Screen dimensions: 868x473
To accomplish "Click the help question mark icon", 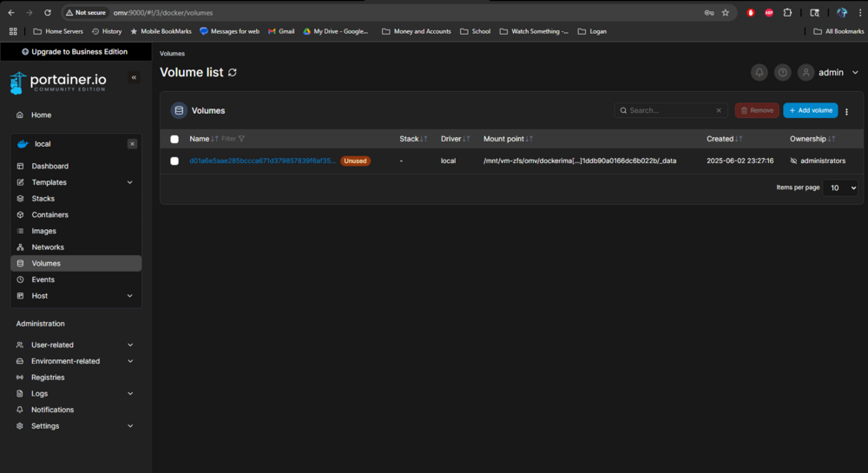I will coord(782,73).
